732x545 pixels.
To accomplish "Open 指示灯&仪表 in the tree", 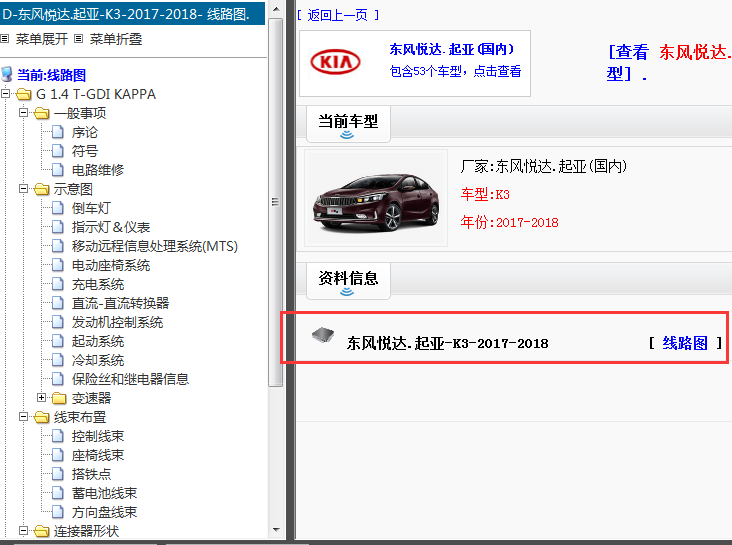I will (x=111, y=227).
